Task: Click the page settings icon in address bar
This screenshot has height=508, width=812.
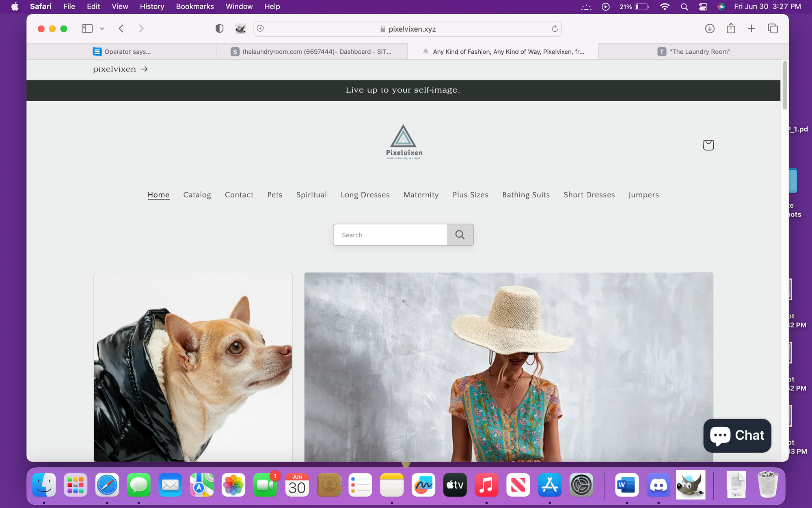Action: coord(260,28)
